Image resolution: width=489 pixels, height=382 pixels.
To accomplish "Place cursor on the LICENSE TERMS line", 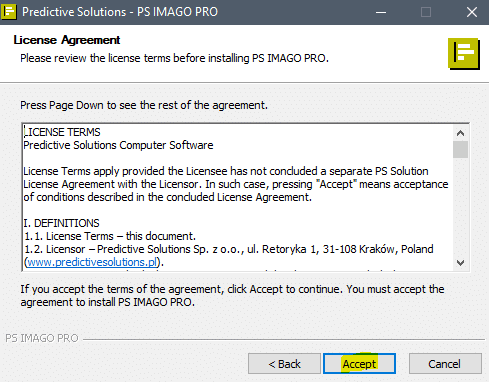I will click(x=62, y=132).
